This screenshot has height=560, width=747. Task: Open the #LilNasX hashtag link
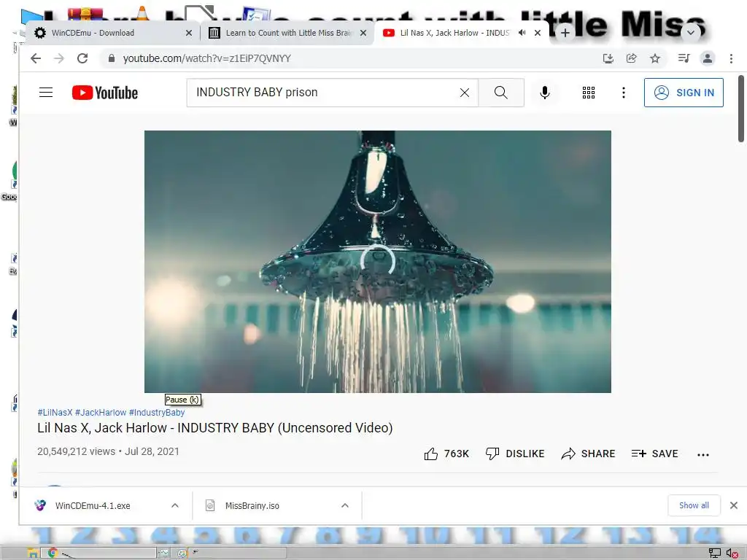(x=55, y=413)
